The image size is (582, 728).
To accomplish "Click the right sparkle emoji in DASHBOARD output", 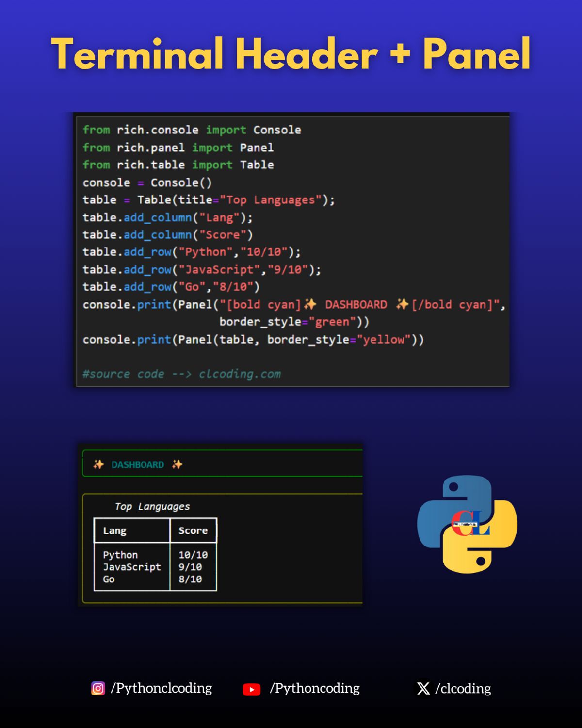I will 177,464.
